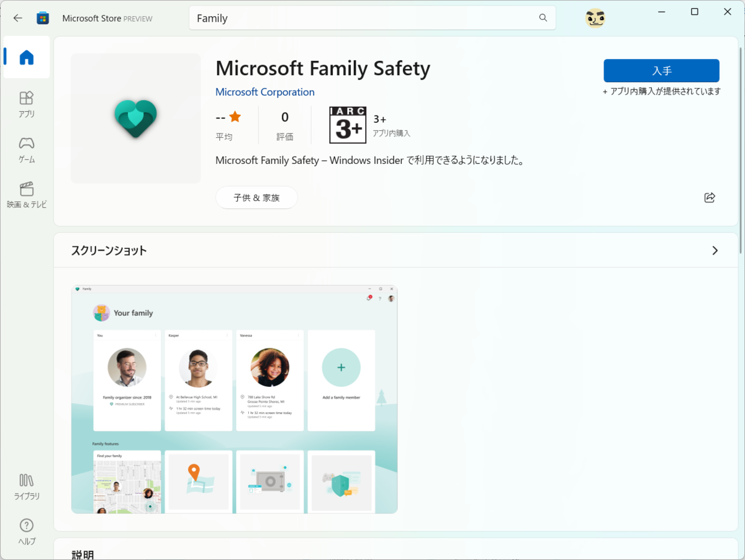Click the Microsoft Family Safety title

pyautogui.click(x=323, y=68)
